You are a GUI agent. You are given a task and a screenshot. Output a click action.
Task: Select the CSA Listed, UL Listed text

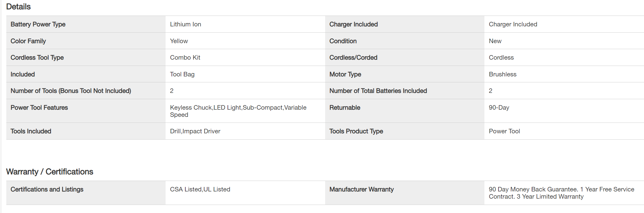tap(200, 189)
